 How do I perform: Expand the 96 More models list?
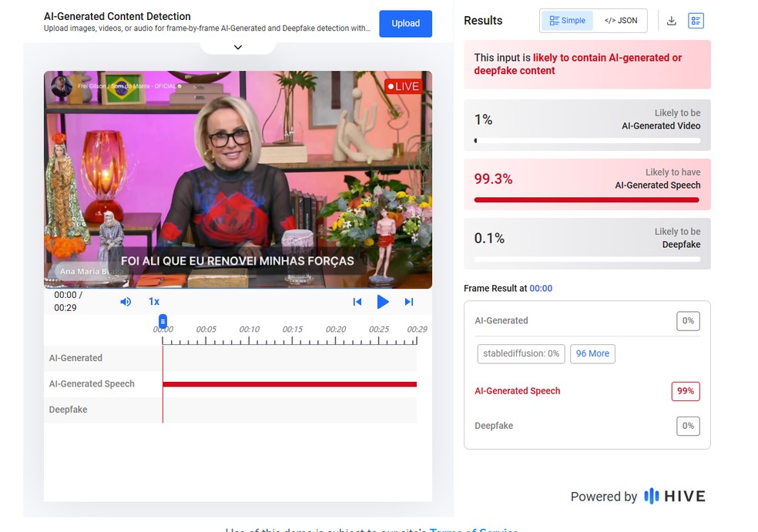592,353
